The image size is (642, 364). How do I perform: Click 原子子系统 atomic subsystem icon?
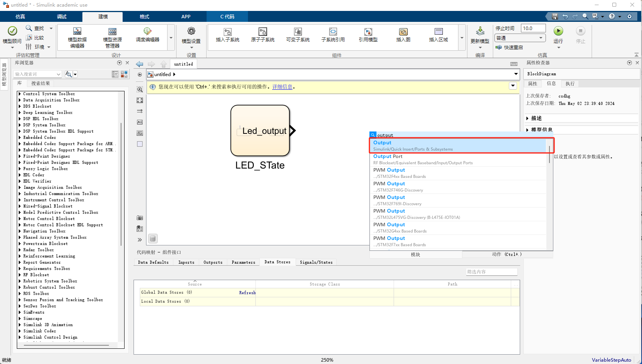[x=263, y=32]
